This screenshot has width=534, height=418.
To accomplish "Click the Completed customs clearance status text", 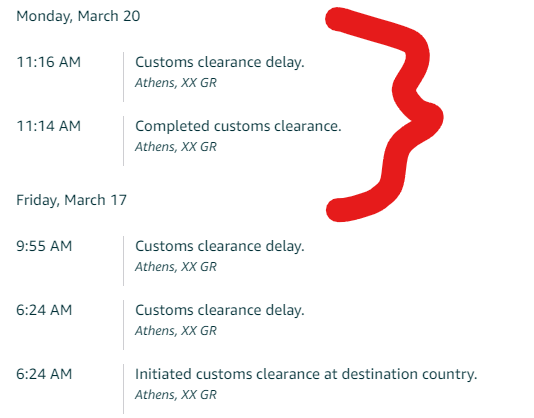I will (x=238, y=127).
